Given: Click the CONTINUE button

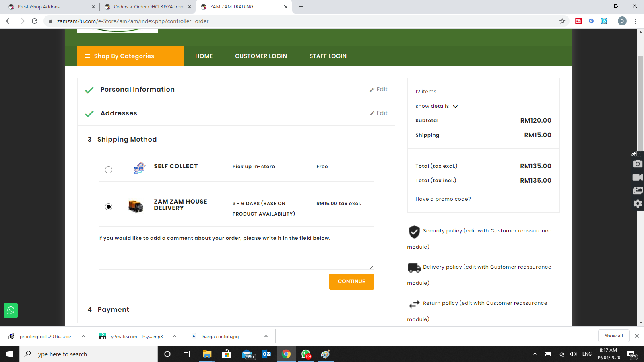Looking at the screenshot, I should (351, 282).
